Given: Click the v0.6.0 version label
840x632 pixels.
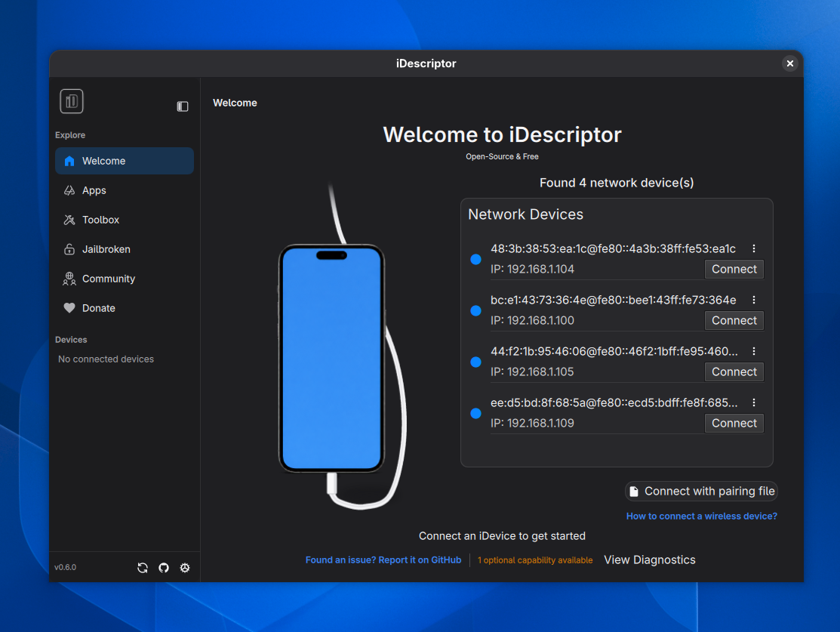Looking at the screenshot, I should (66, 567).
